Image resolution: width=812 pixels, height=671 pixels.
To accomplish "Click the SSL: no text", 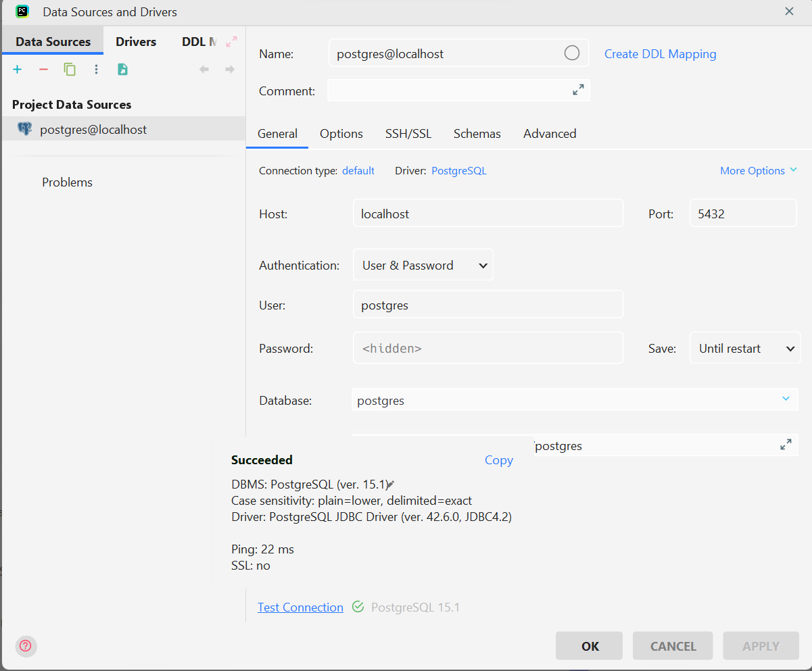I will pyautogui.click(x=250, y=566).
